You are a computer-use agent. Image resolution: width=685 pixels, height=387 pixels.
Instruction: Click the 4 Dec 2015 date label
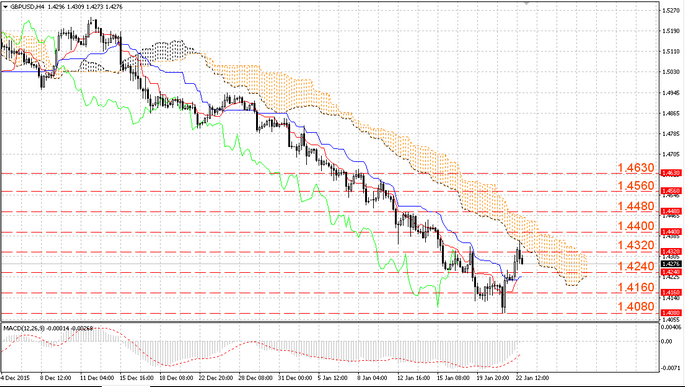coord(15,377)
